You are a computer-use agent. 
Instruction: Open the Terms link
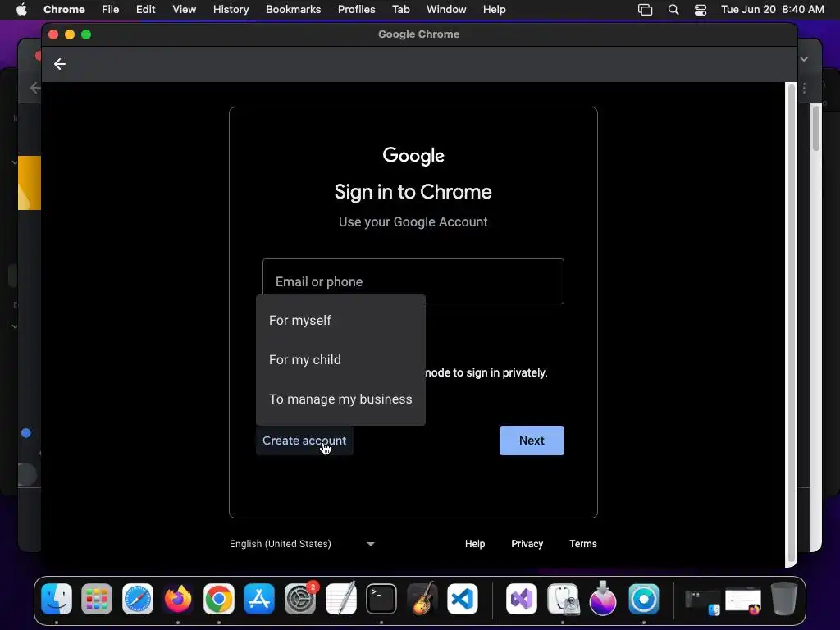(583, 544)
